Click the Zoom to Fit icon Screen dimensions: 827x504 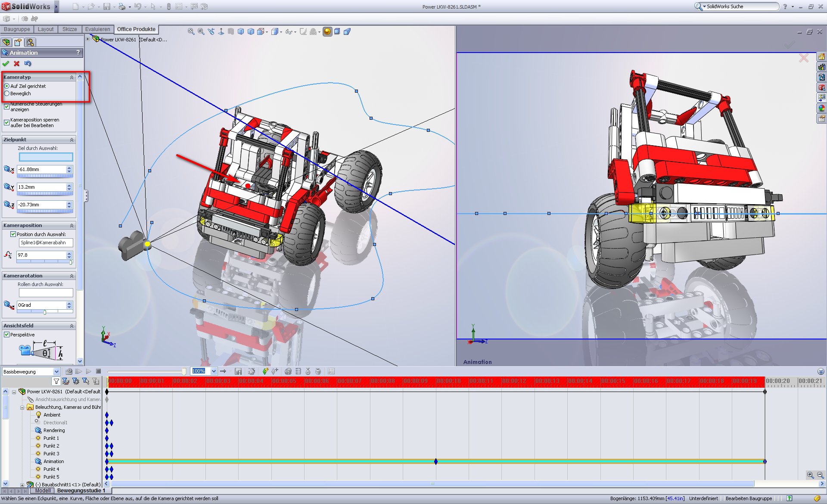(x=191, y=31)
